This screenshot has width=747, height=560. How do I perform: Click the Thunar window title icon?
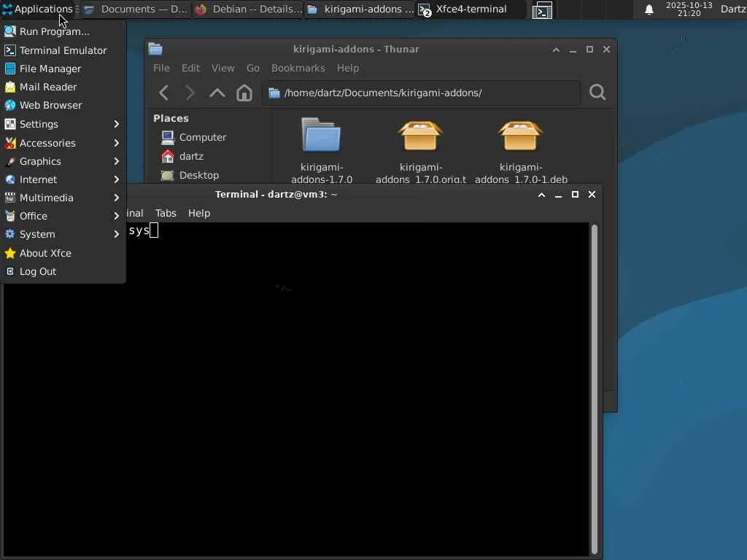point(155,49)
